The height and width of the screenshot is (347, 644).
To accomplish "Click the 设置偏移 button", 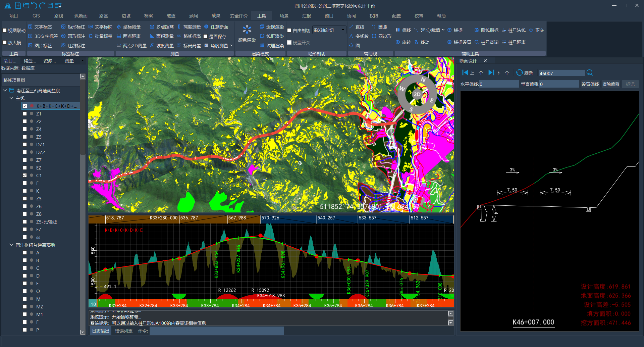I will tap(590, 84).
